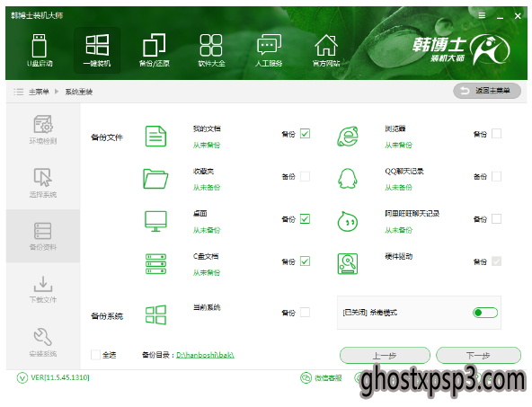This screenshot has width=532, height=407.
Task: Click the 系统重装 breadcrumb text
Action: [79, 92]
